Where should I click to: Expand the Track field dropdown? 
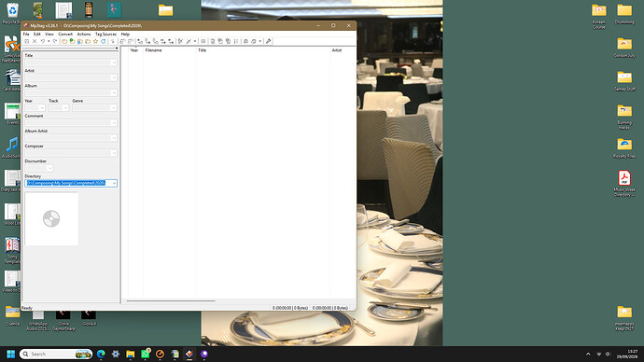click(65, 107)
